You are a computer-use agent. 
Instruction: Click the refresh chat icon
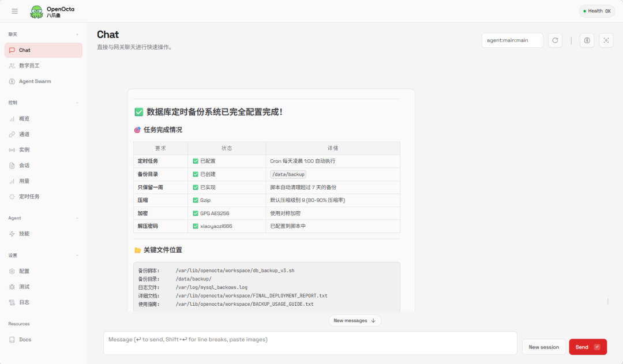pyautogui.click(x=555, y=40)
